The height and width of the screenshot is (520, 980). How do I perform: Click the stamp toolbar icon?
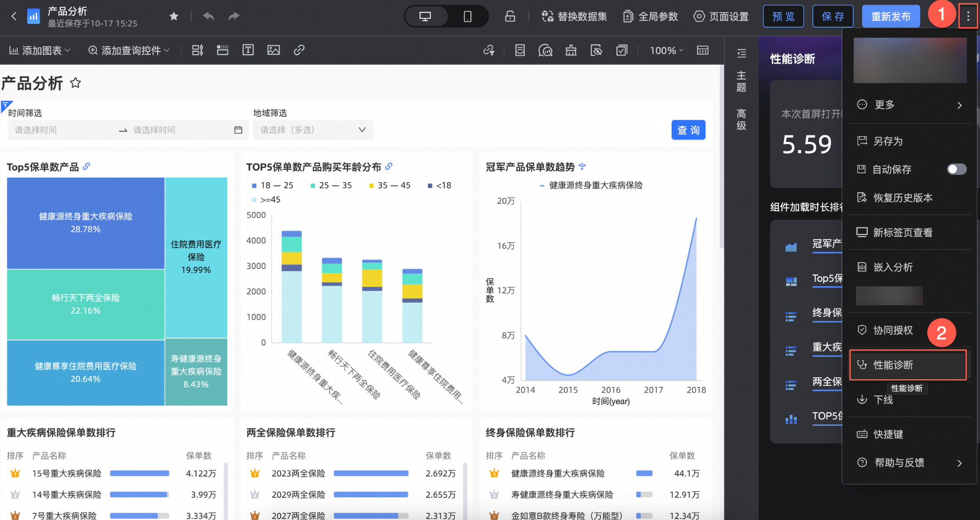pos(571,50)
